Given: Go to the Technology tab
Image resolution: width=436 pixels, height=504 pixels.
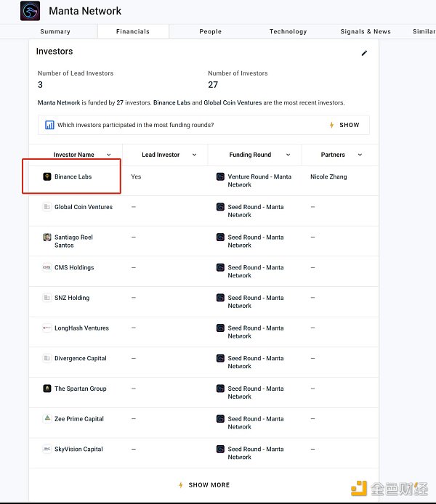Looking at the screenshot, I should click(288, 31).
